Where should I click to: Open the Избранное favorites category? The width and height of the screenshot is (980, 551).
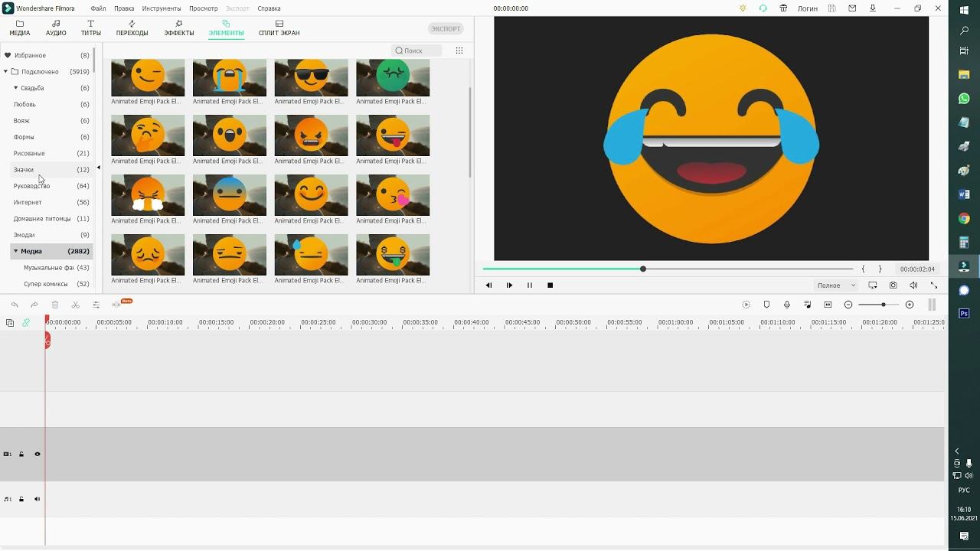[46, 56]
